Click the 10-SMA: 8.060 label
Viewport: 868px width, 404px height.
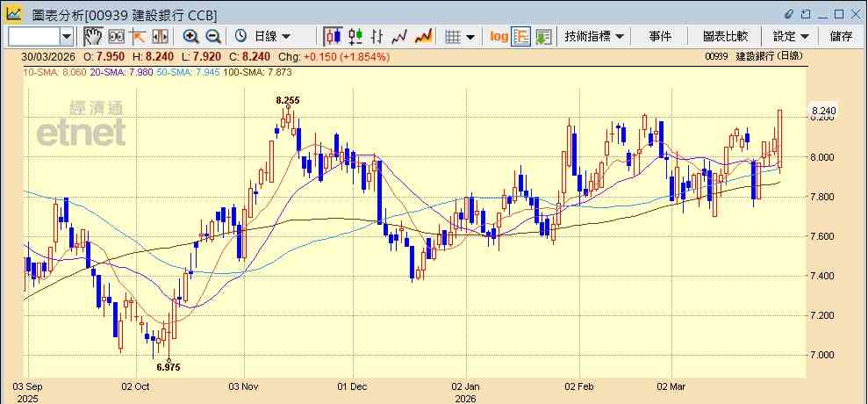point(54,72)
